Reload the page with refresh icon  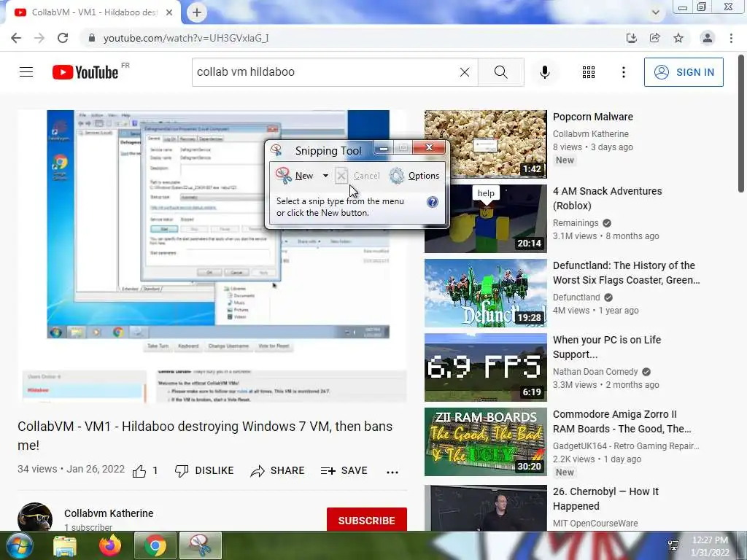63,38
